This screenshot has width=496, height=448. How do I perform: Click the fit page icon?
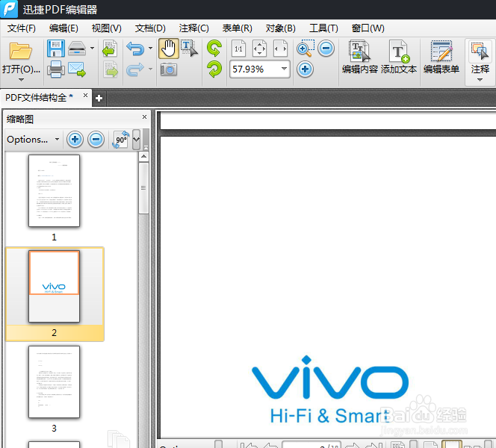pos(259,49)
